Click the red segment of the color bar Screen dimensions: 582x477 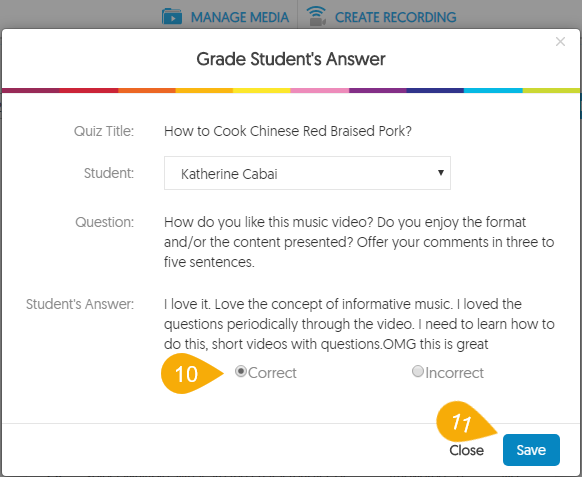[89, 90]
